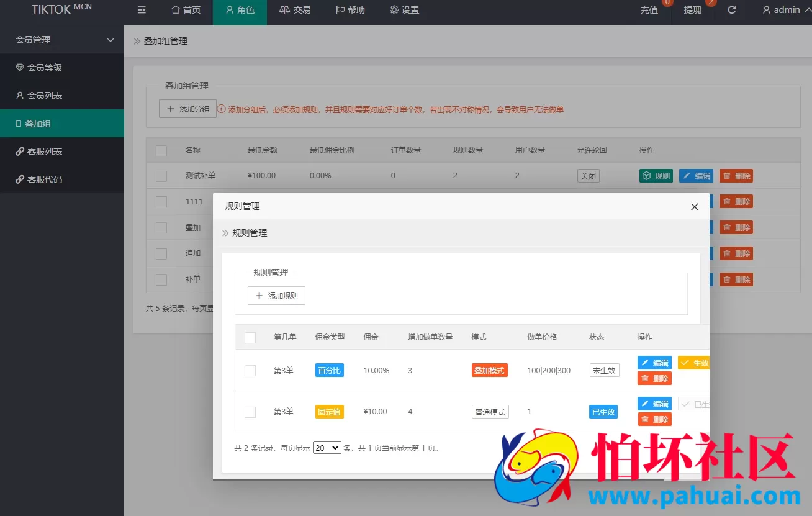Click the refresh icon in top bar
This screenshot has width=812, height=516.
tap(732, 10)
